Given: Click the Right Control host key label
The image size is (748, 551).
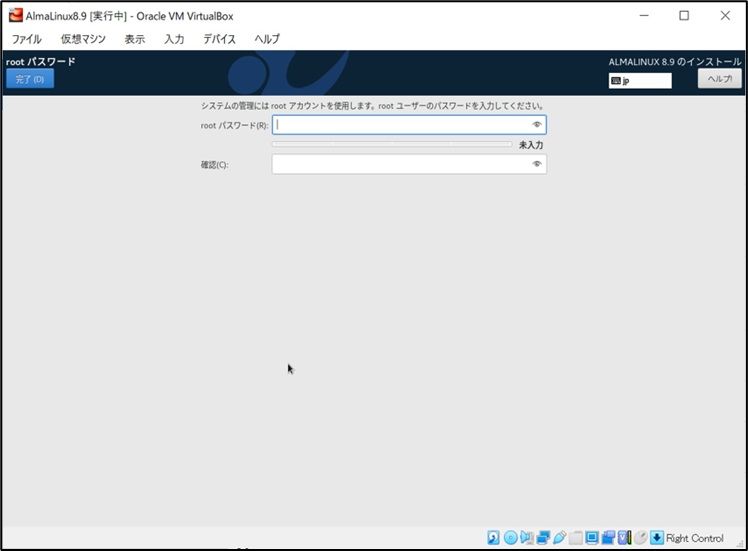Looking at the screenshot, I should point(695,538).
